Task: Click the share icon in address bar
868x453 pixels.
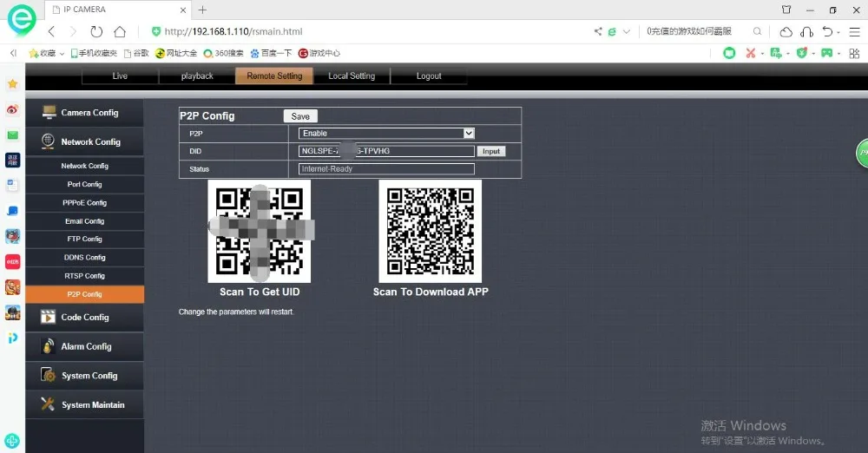Action: click(598, 31)
